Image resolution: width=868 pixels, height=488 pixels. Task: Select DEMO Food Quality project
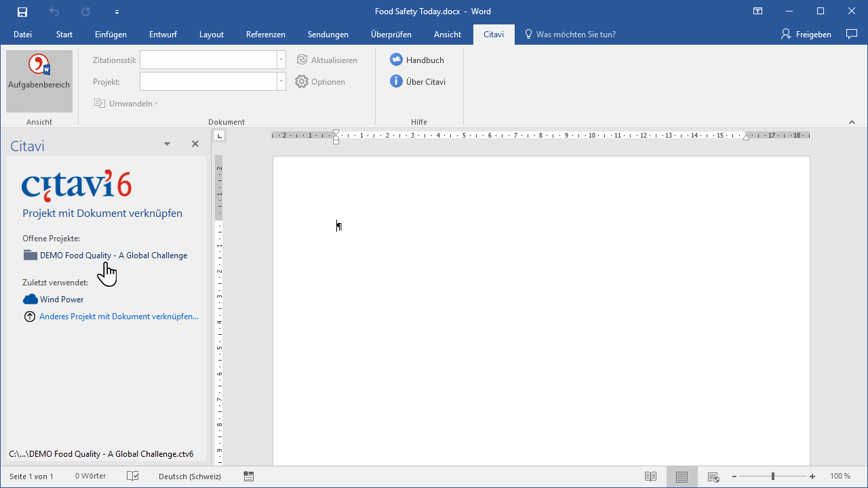click(x=113, y=256)
